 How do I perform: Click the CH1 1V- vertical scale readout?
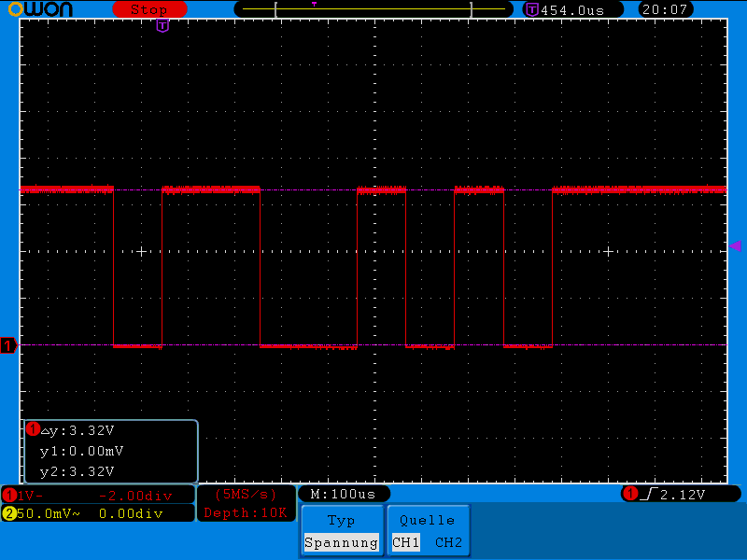[31, 496]
